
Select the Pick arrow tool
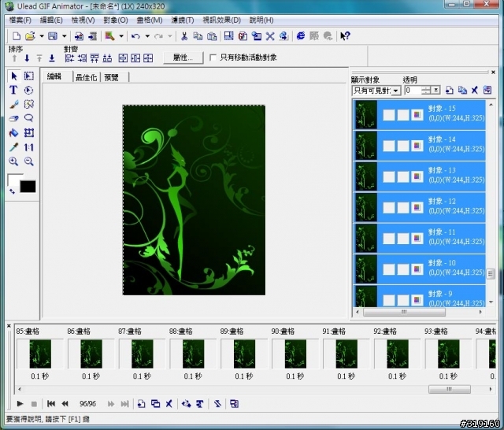(x=14, y=76)
